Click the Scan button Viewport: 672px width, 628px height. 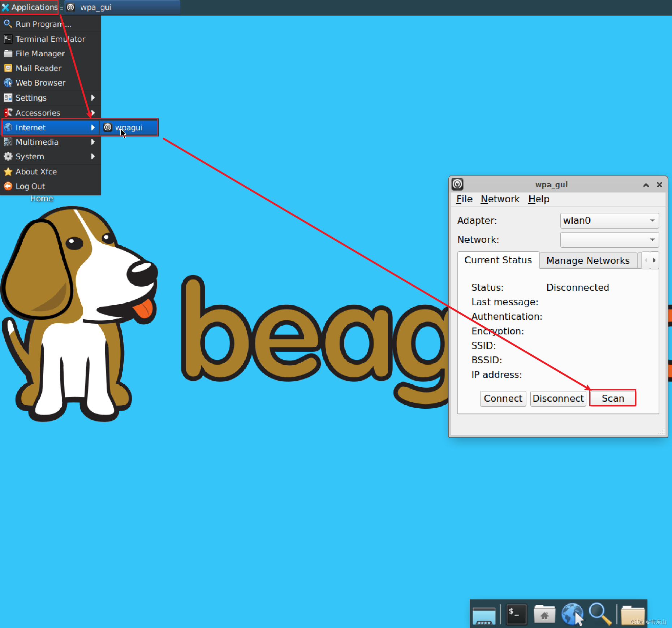pos(613,398)
